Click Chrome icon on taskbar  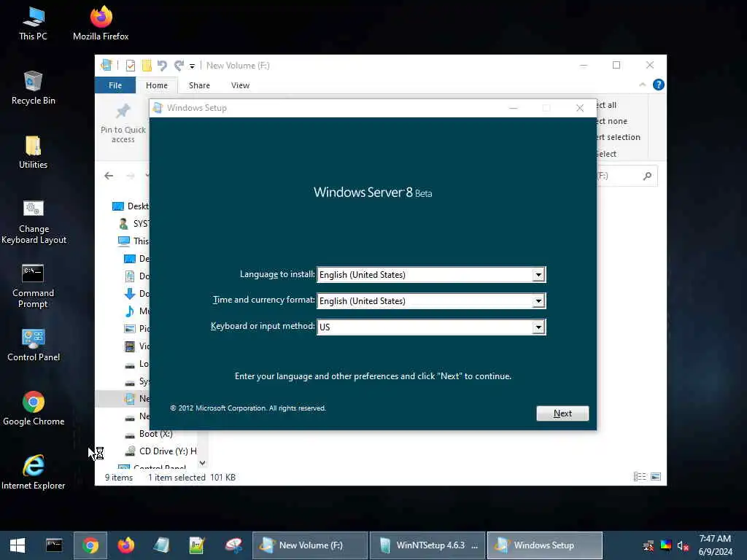pyautogui.click(x=90, y=545)
